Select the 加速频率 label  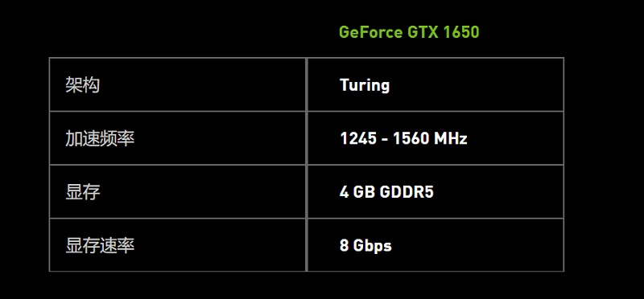(x=100, y=138)
